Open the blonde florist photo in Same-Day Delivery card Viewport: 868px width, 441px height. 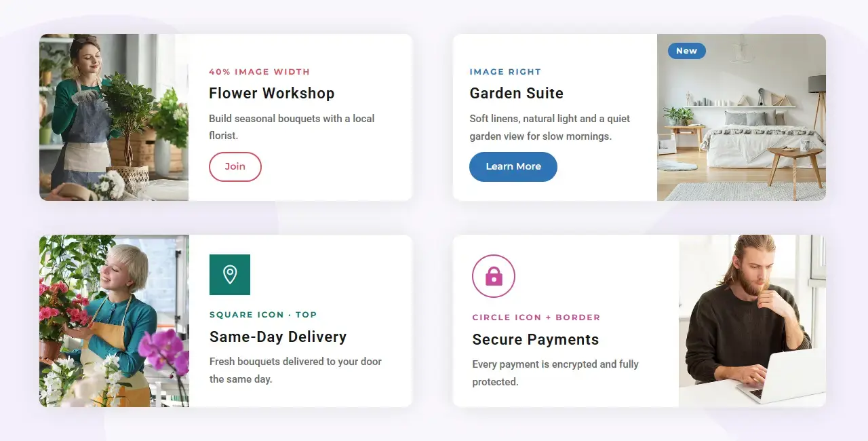click(x=114, y=321)
